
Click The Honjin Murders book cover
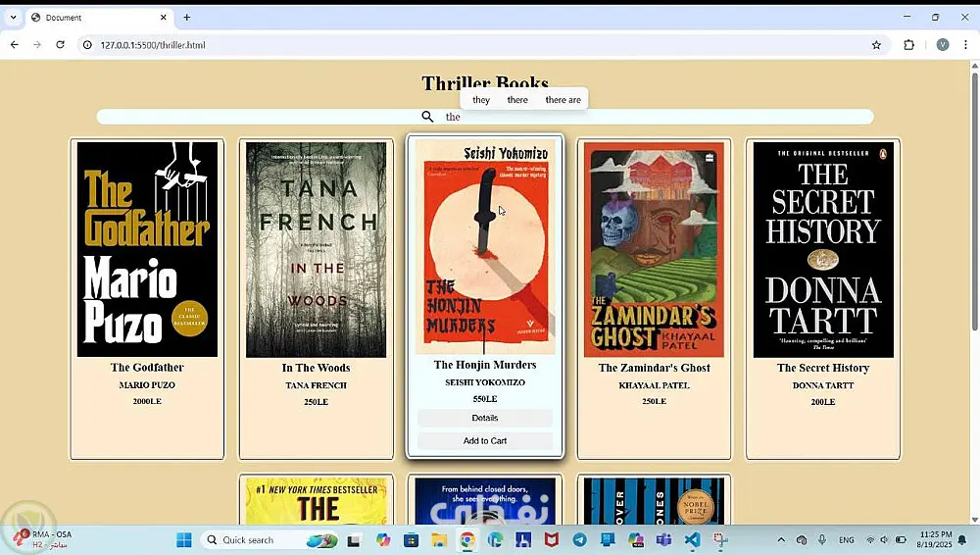click(485, 246)
